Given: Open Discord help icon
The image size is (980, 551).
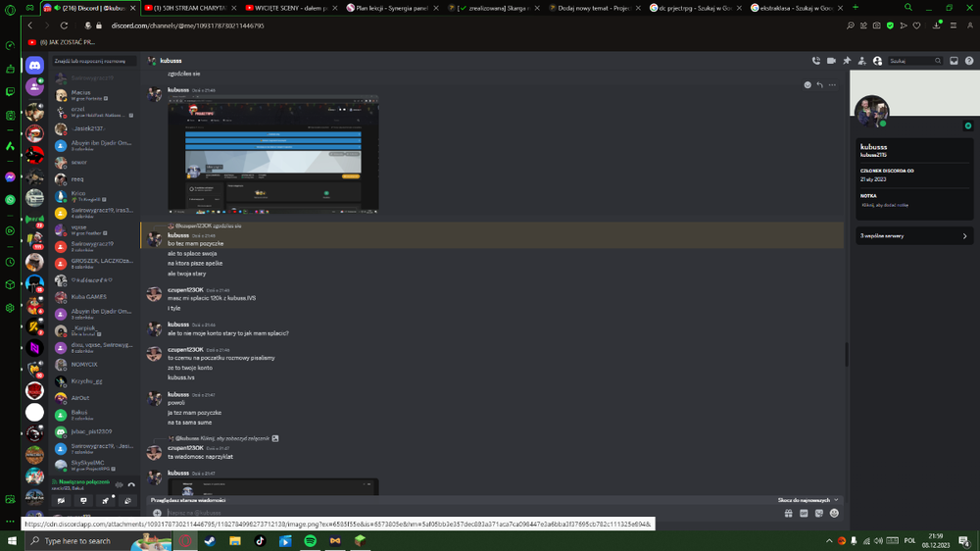Looking at the screenshot, I should 969,61.
